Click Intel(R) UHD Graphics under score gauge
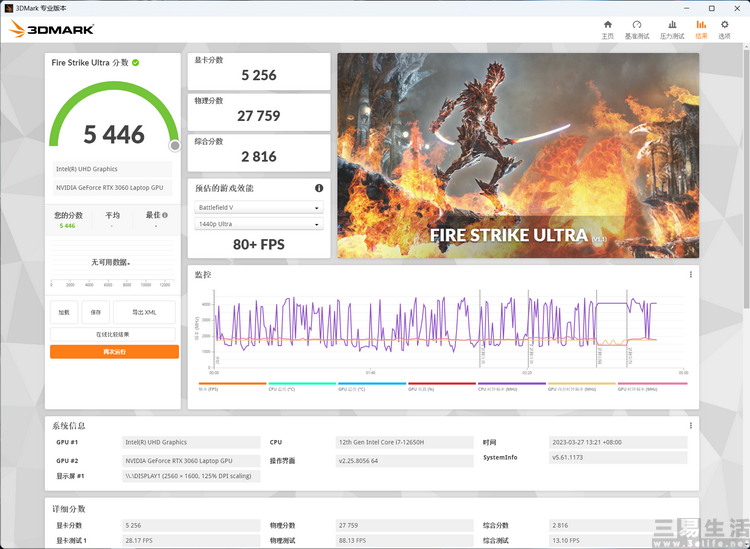Viewport: 750px width, 549px height. [x=112, y=169]
